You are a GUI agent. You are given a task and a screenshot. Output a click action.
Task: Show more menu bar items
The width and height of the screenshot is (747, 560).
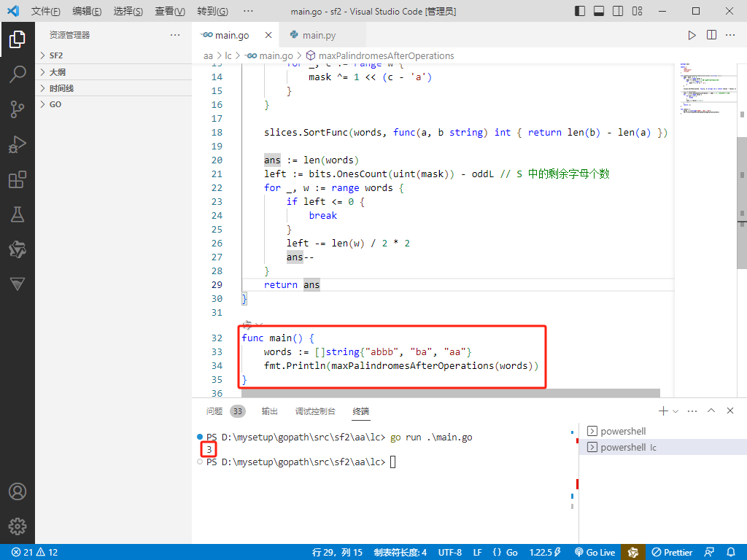click(x=248, y=12)
